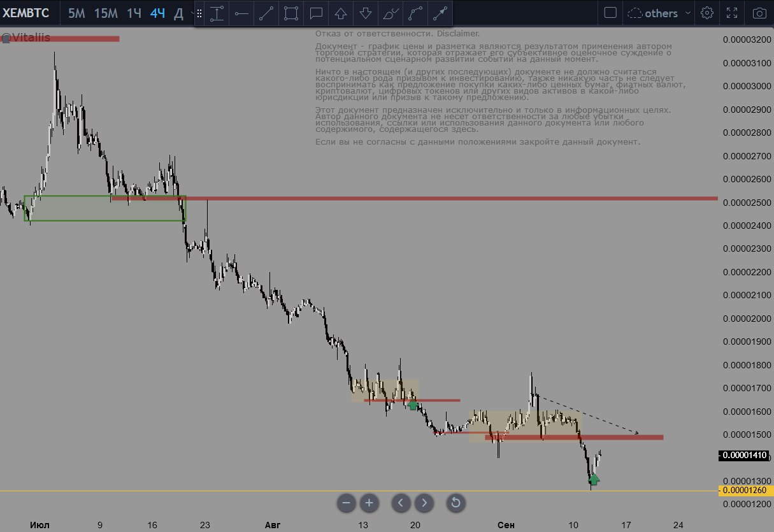Zoom out with the minus button
This screenshot has height=532, width=774.
(347, 503)
